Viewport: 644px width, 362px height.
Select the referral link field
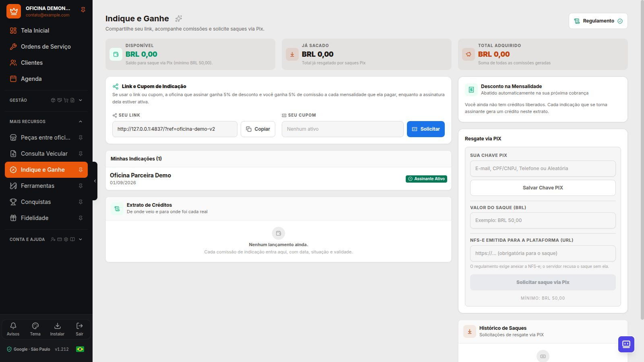click(175, 129)
